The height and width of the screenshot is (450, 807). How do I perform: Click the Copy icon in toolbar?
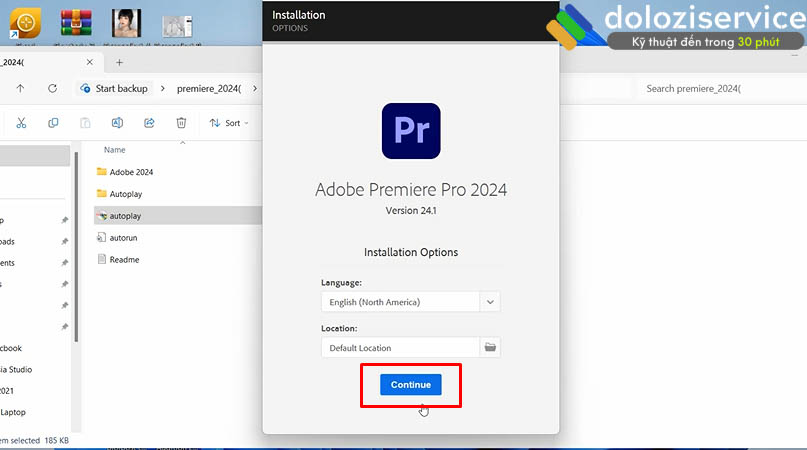pos(54,123)
